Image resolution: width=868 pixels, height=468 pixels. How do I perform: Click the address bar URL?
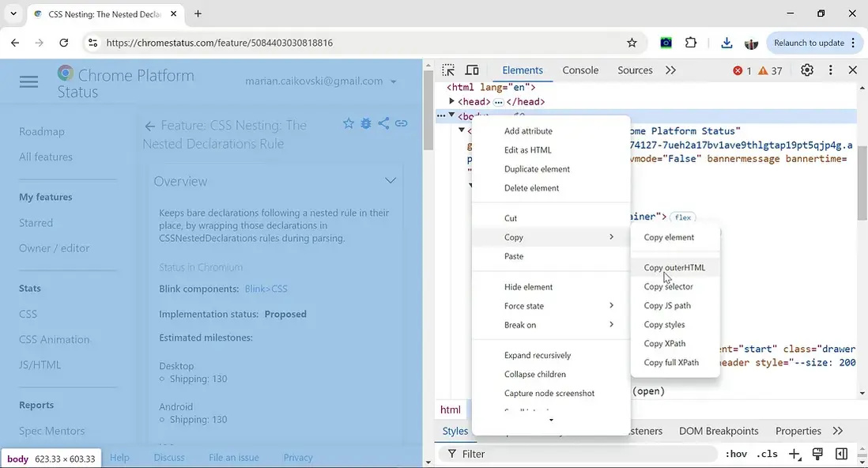pos(219,43)
